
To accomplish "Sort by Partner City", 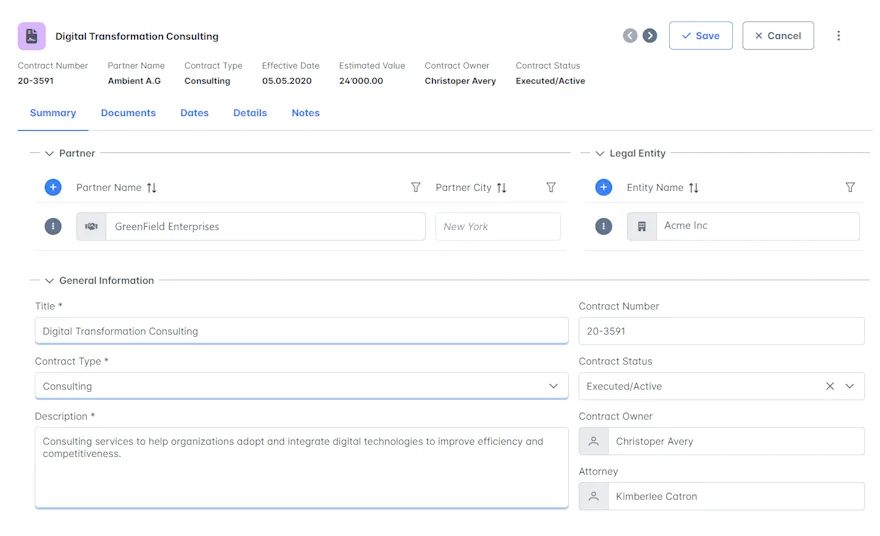I will pyautogui.click(x=501, y=188).
